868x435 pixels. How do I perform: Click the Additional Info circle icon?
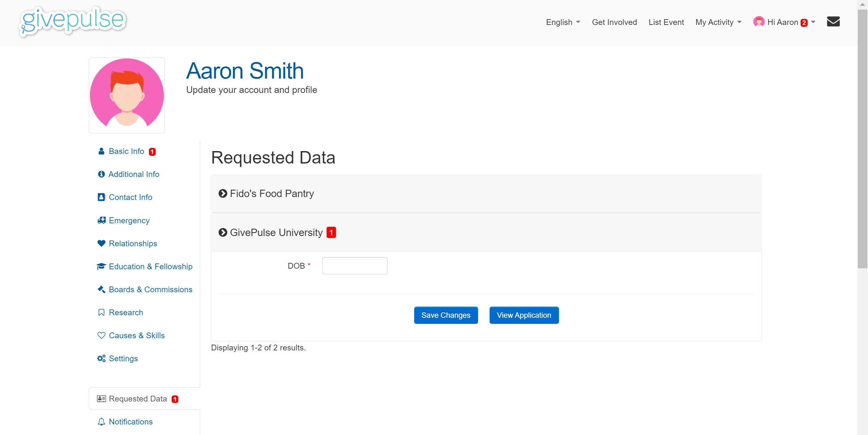click(101, 174)
